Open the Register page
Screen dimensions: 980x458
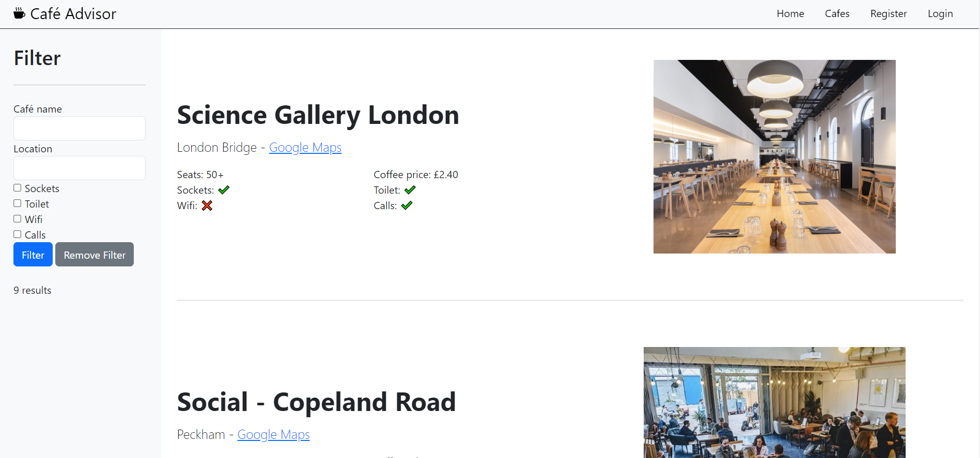click(x=889, y=14)
